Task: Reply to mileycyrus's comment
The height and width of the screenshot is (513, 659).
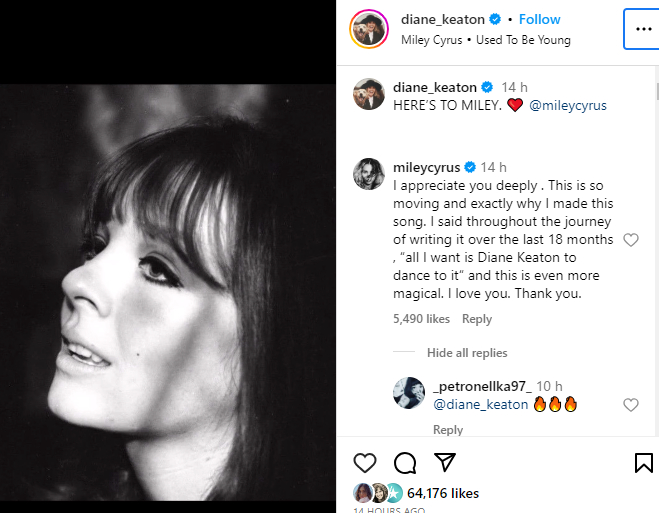Action: (x=477, y=319)
